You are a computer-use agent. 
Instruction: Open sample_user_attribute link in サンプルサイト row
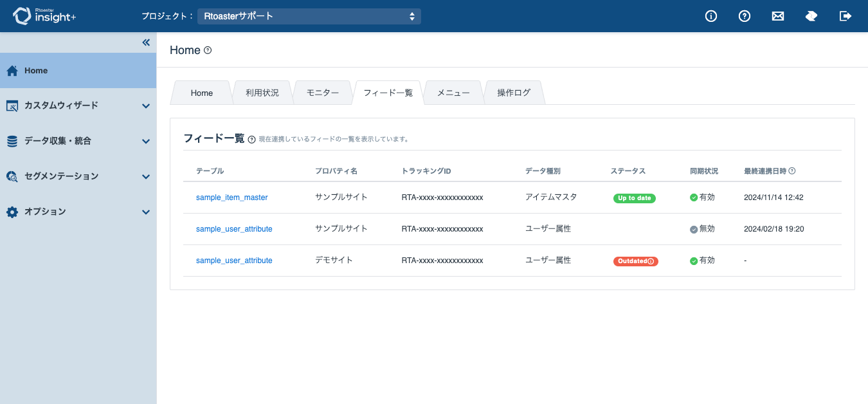pyautogui.click(x=234, y=229)
